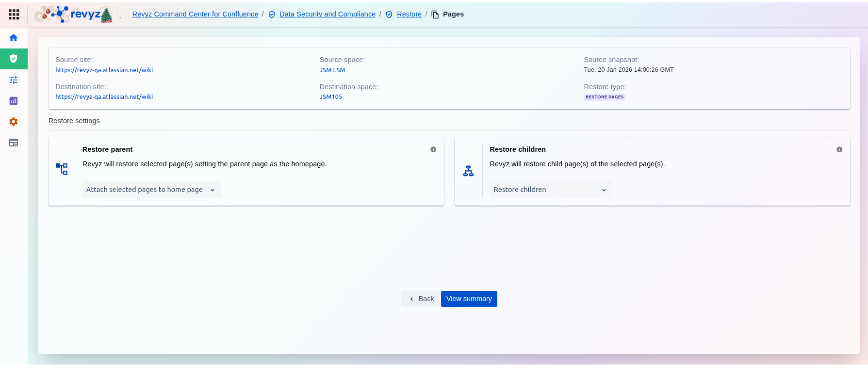Open the reports chart sidebar icon
This screenshot has width=868, height=368.
coord(14,101)
